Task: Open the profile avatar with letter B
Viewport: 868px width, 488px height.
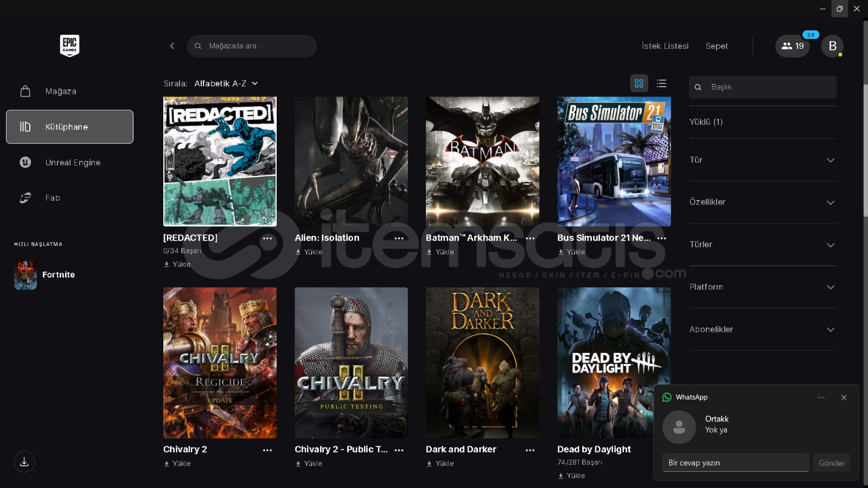Action: [832, 46]
